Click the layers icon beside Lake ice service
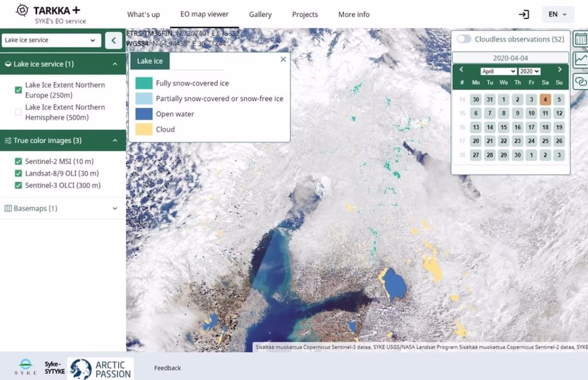This screenshot has width=588, height=380. click(x=8, y=64)
